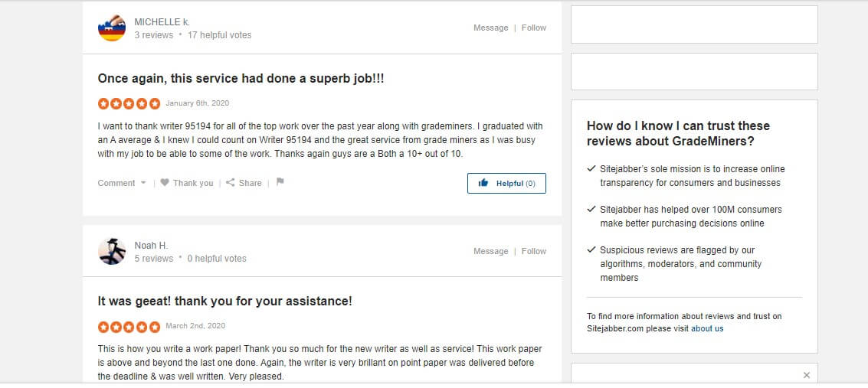Mark Michelle's review as Helpful

(506, 184)
